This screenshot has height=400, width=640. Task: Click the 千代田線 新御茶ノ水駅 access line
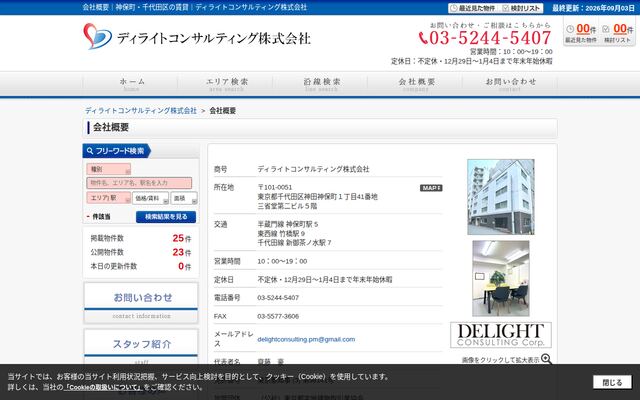click(294, 243)
